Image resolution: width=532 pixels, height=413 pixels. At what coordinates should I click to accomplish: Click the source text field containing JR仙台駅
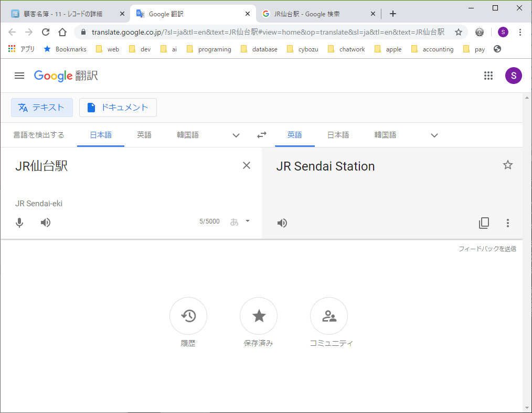click(x=125, y=166)
